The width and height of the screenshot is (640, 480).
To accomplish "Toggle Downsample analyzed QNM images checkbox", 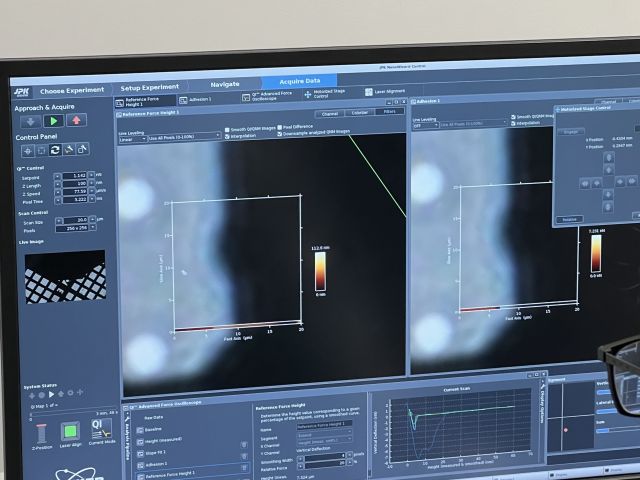I will pyautogui.click(x=280, y=133).
